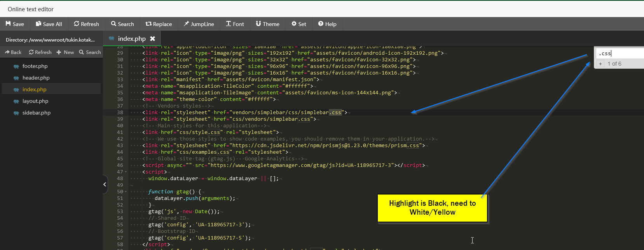Screen dimensions: 644x250
Task: Fold the code block at line 47
Action: pyautogui.click(x=126, y=172)
